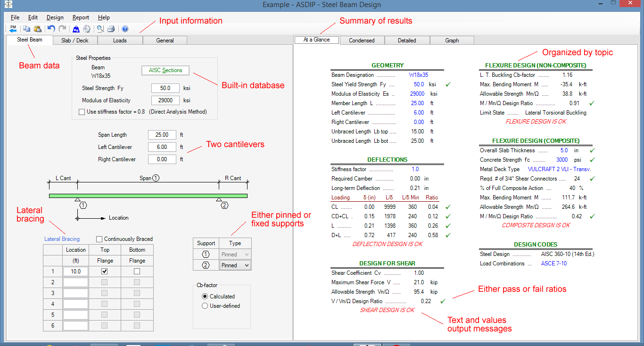Viewport: 644px width, 346px height.
Task: Open settings with the gear icon
Action: click(x=87, y=29)
